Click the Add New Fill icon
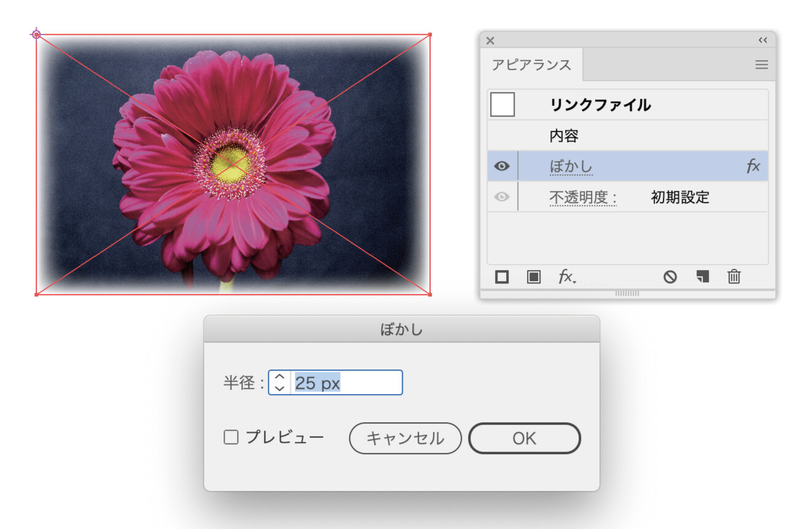 534,277
